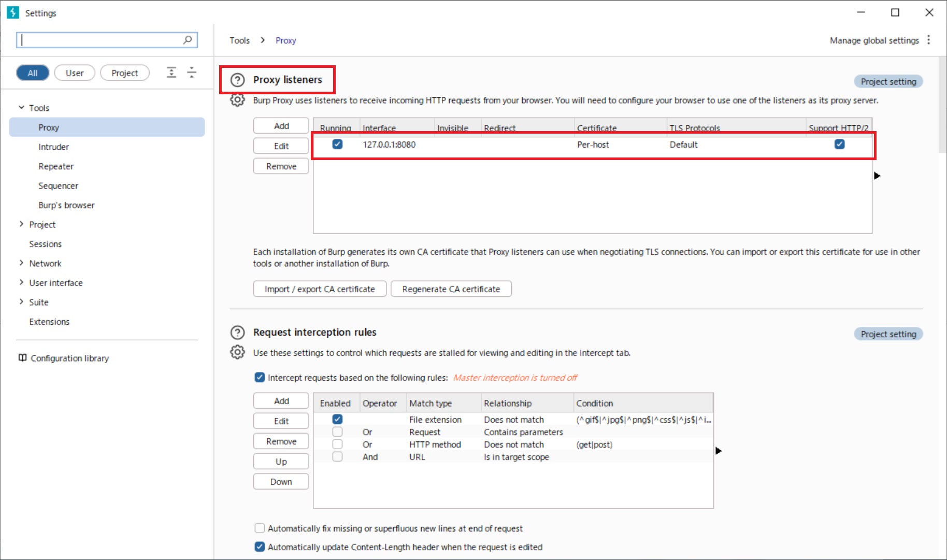Open Burp's browser settings
The width and height of the screenshot is (947, 560).
(66, 205)
